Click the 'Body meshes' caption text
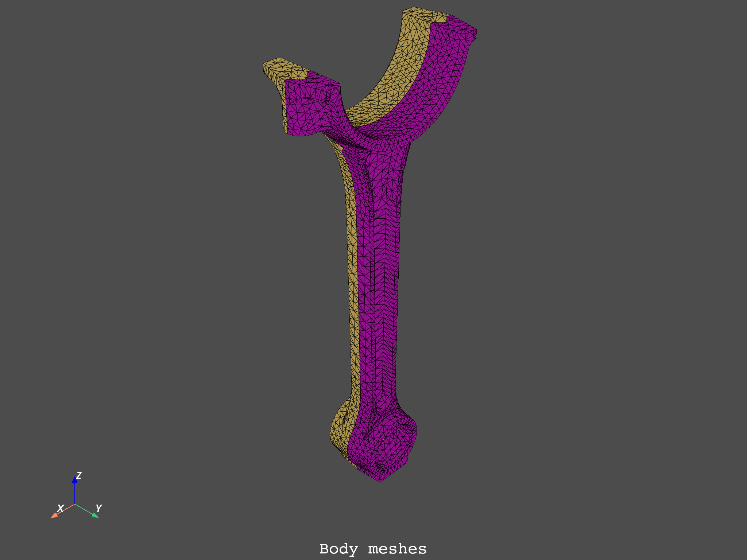 click(x=373, y=549)
